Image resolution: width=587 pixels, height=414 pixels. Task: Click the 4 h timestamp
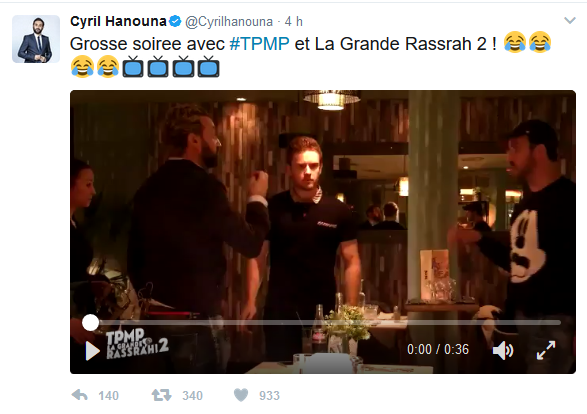(x=294, y=22)
